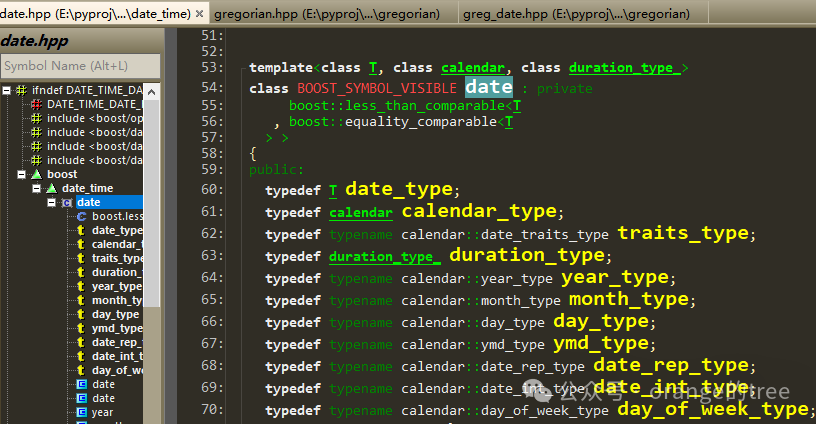Viewport: 816px width, 424px height.
Task: Follow underlined duration_type link on line 63
Action: 385,256
